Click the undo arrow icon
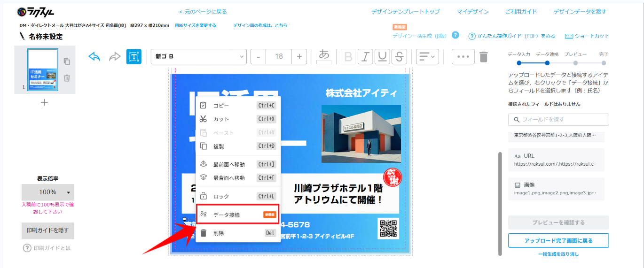Screen dimensions: 644x268 click(94, 57)
